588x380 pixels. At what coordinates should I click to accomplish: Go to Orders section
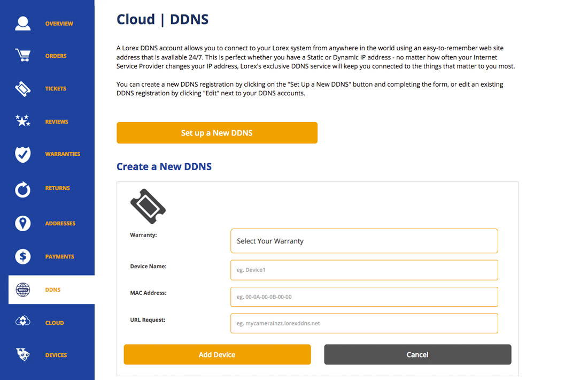(56, 56)
